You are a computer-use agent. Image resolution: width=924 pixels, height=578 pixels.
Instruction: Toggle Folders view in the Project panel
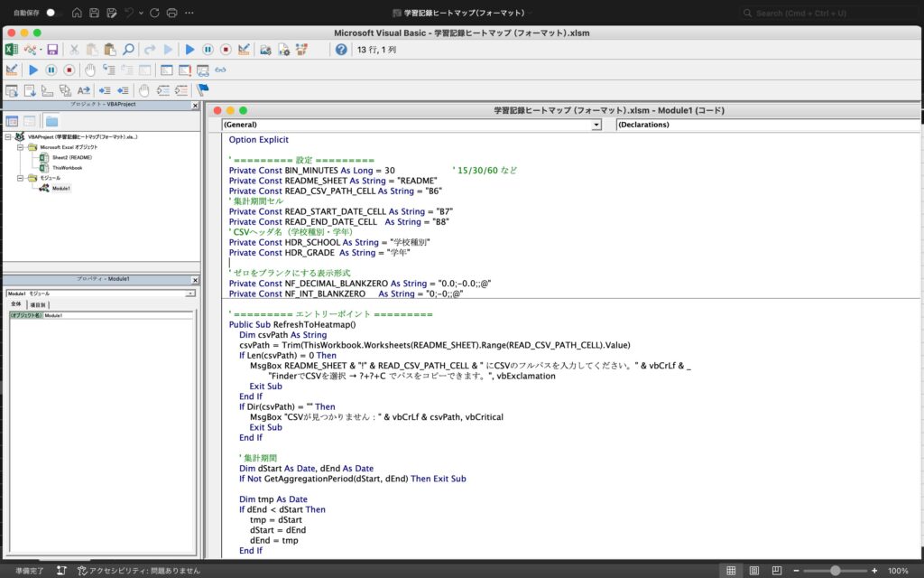(x=51, y=121)
